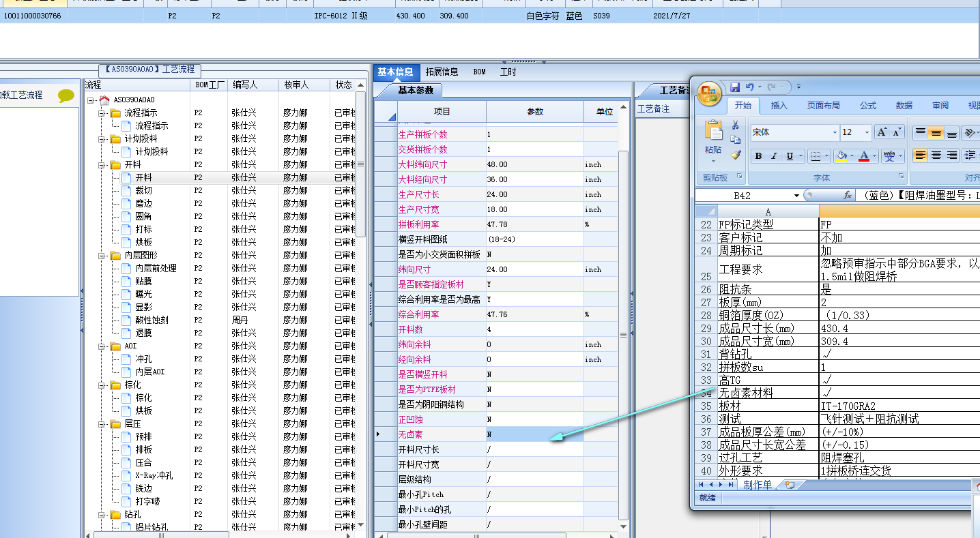The height and width of the screenshot is (538, 980).
Task: Apply red font color with the A icon
Action: tap(864, 156)
